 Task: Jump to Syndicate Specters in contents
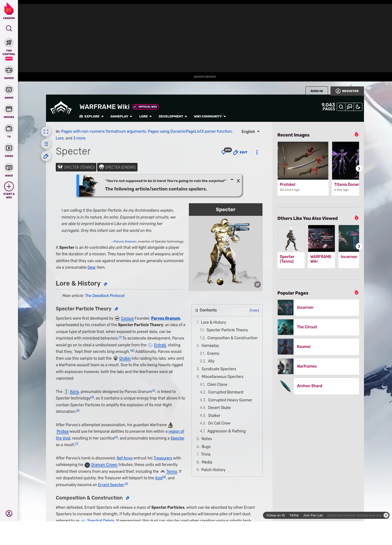[x=219, y=369]
